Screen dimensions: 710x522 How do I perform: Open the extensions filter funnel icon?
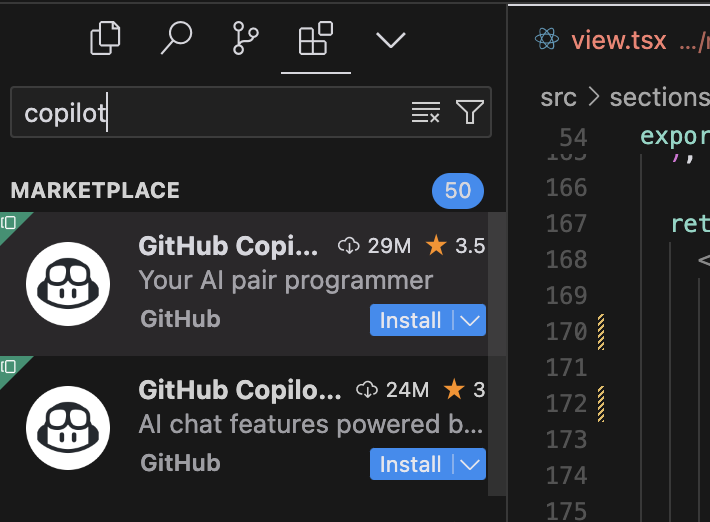pos(470,112)
